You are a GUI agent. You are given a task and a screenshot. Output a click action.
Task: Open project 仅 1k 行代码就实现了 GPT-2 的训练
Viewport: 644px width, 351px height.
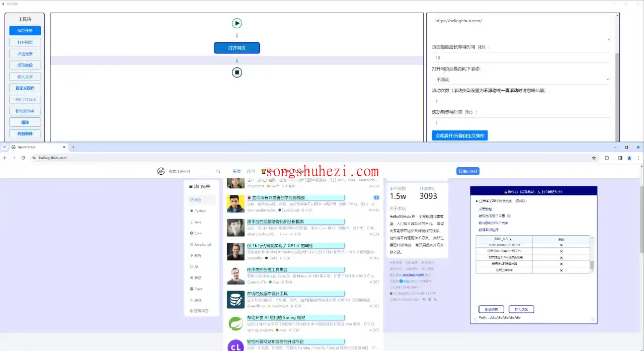tap(280, 245)
